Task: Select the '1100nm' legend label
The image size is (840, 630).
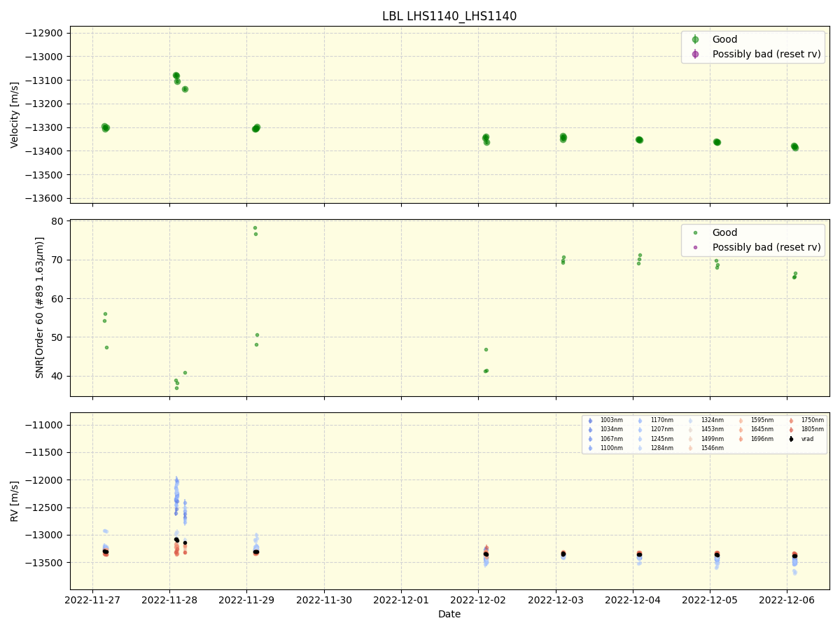Action: click(x=612, y=448)
